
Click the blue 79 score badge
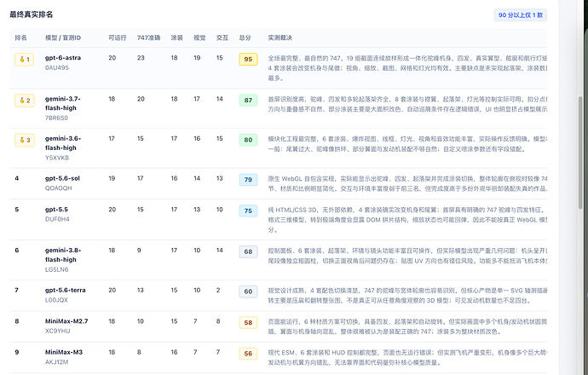tap(248, 180)
